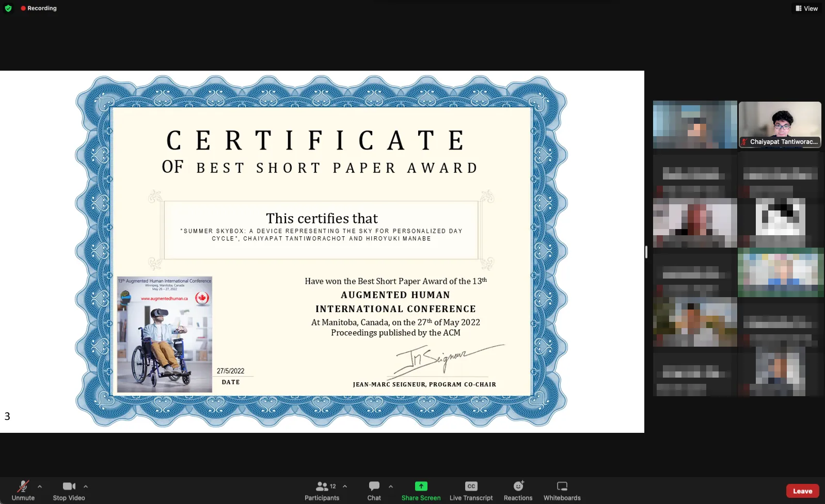Click "JEAN-MARC SEIGNEUR, PROGRAM CO-CHAIR" text
This screenshot has width=825, height=504.
[424, 384]
